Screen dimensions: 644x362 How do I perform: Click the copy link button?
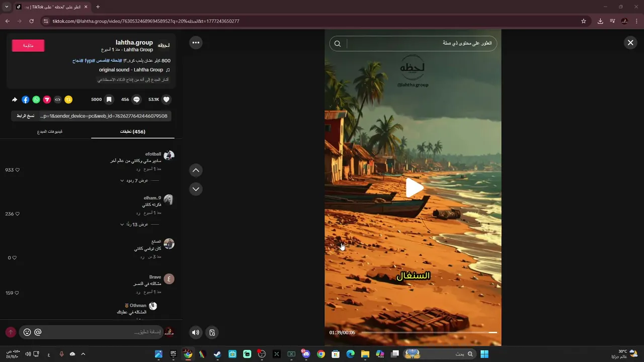(x=25, y=116)
